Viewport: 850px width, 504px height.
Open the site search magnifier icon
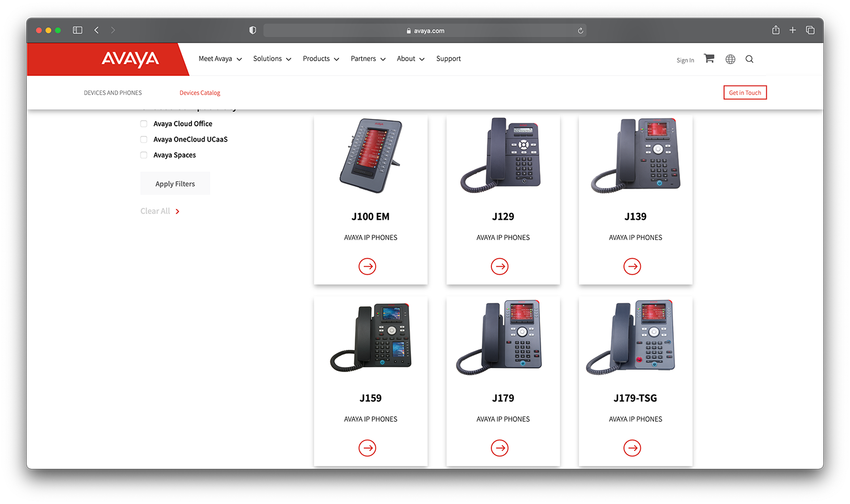pyautogui.click(x=749, y=59)
